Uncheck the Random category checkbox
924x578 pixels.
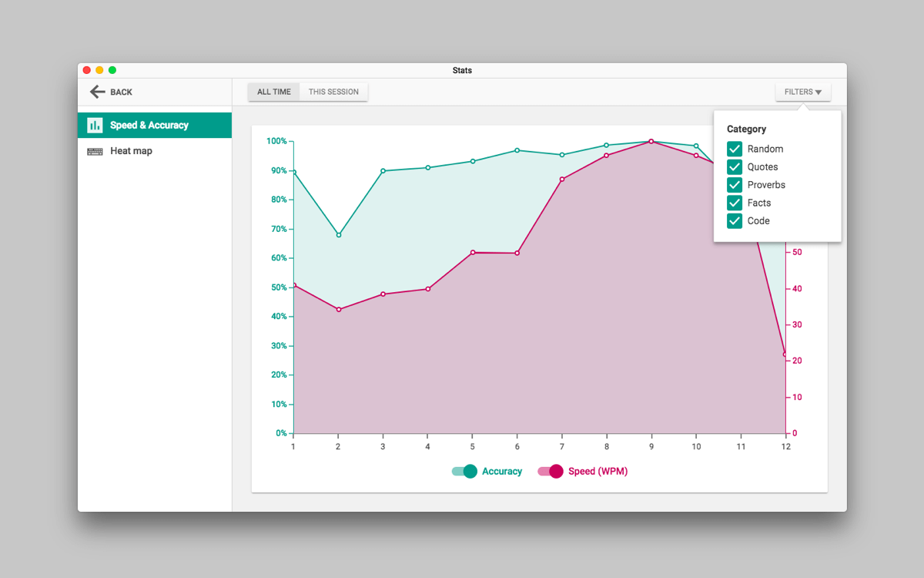pyautogui.click(x=735, y=149)
